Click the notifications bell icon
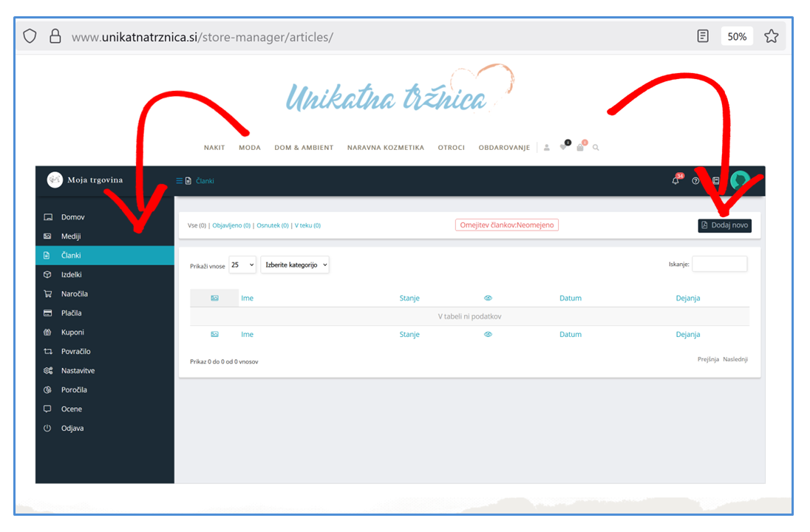The width and height of the screenshot is (810, 532). point(675,181)
